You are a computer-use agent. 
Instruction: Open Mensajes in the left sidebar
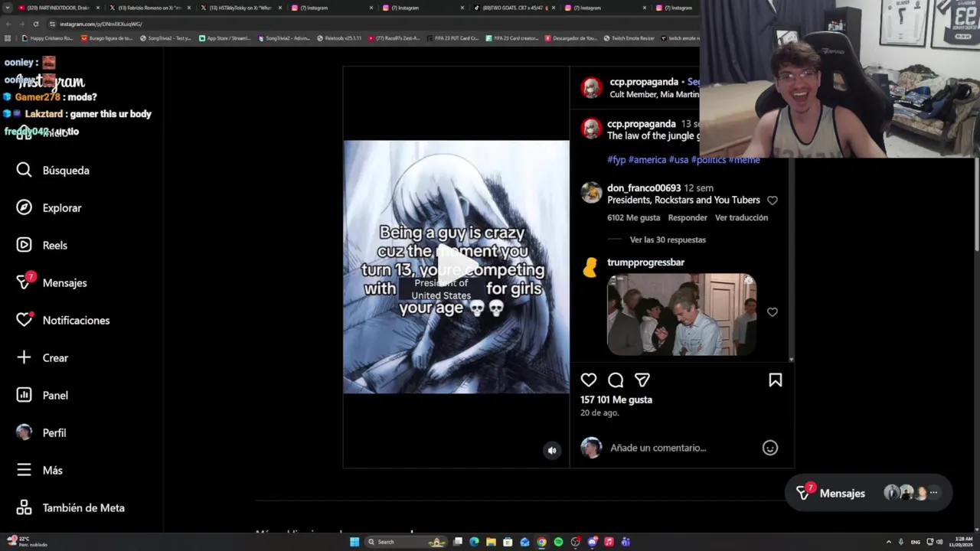[x=51, y=283]
